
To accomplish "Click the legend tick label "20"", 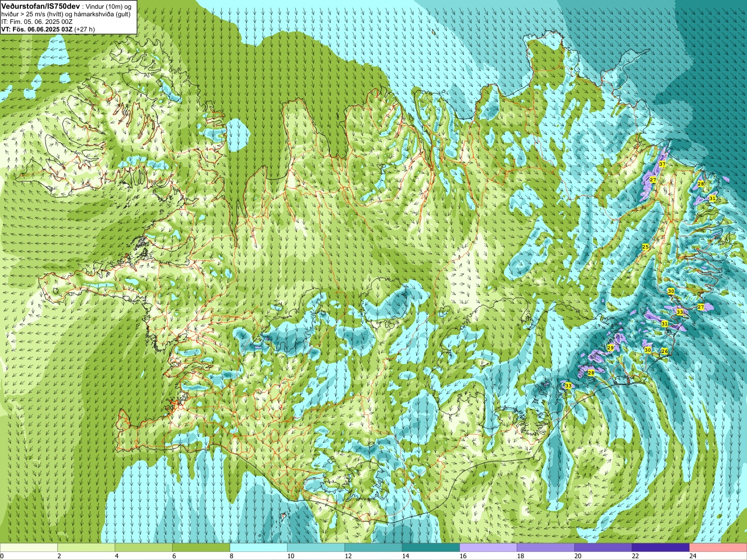I will coord(578,556).
